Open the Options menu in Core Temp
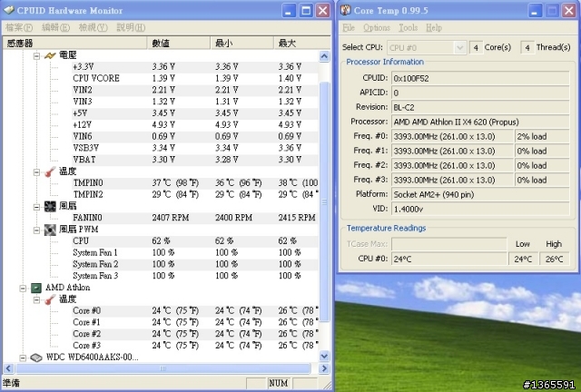This screenshot has height=392, width=581. (377, 28)
